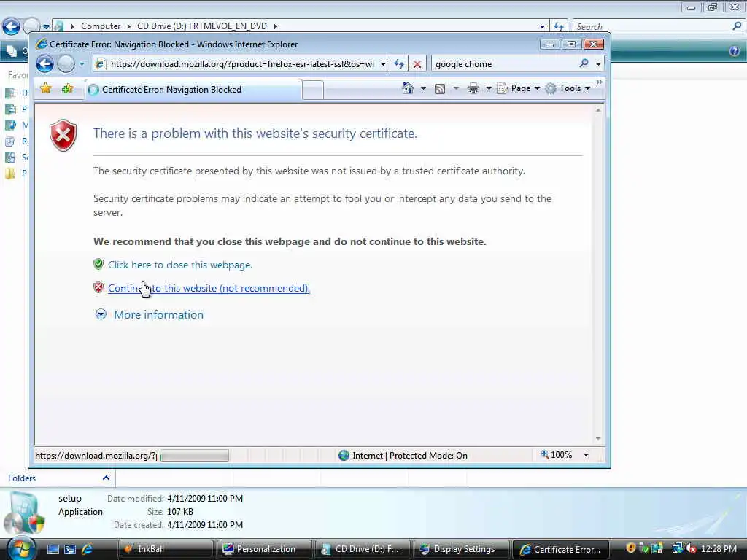Click the 100% zoom level button
747x560 pixels.
pyautogui.click(x=557, y=455)
